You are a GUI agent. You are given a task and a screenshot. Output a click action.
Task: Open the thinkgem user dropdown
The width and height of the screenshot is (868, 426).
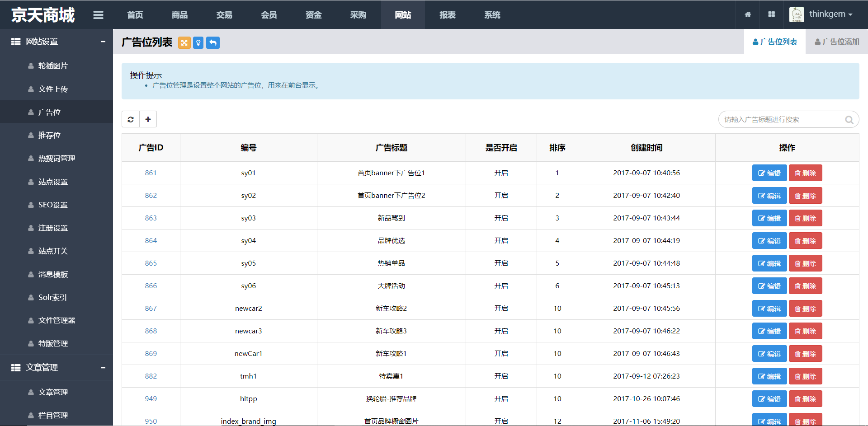tap(830, 14)
